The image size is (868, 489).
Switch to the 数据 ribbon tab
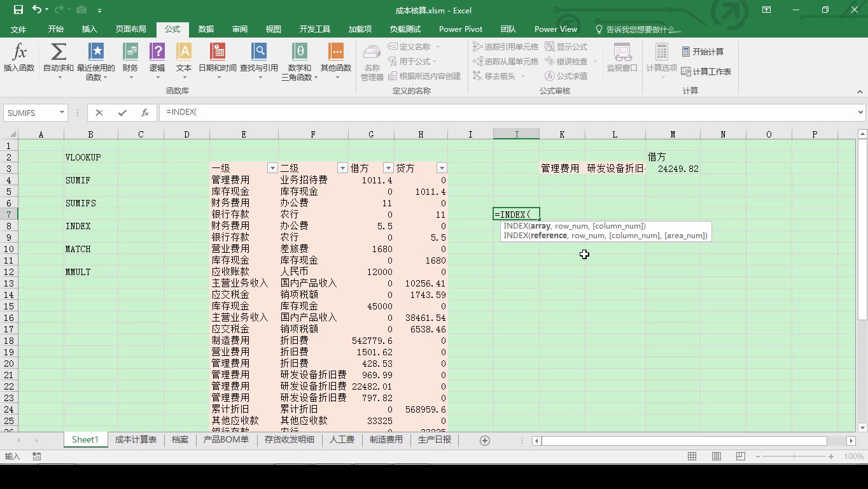coord(205,29)
